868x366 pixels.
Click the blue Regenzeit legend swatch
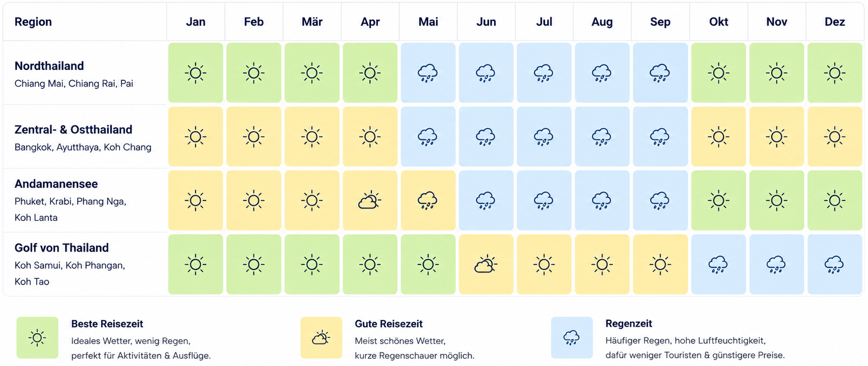[x=572, y=338]
